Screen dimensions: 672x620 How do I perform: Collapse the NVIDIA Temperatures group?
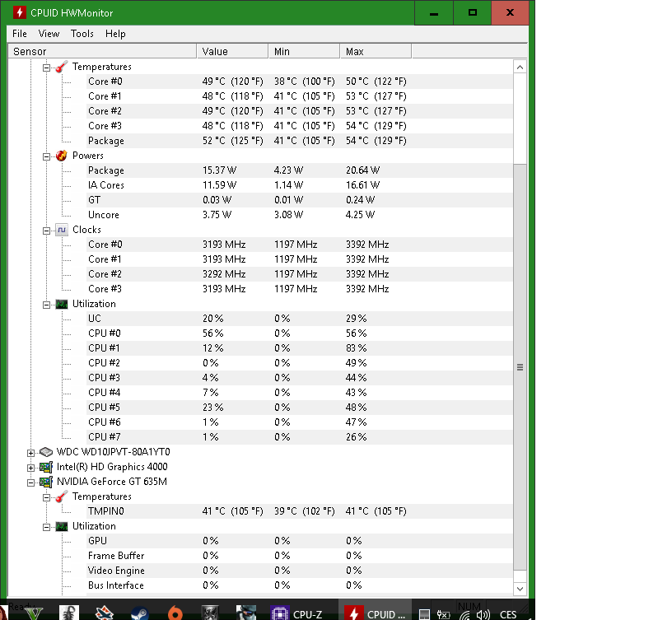point(46,498)
